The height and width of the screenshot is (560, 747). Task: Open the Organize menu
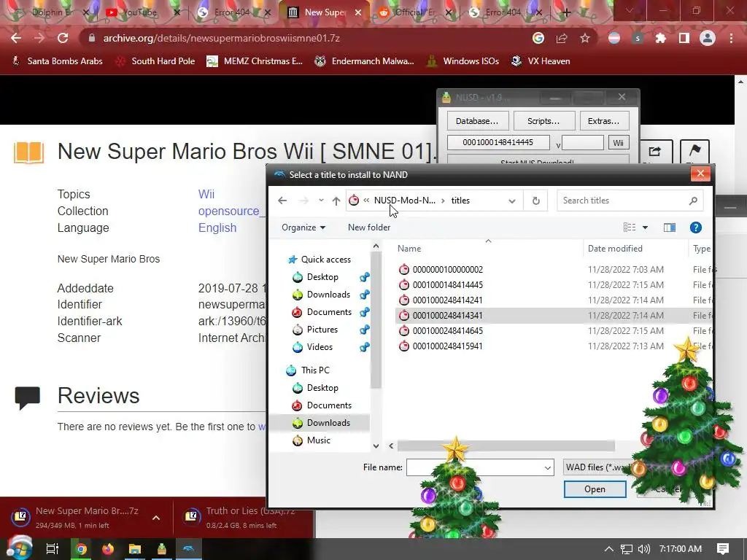point(303,227)
